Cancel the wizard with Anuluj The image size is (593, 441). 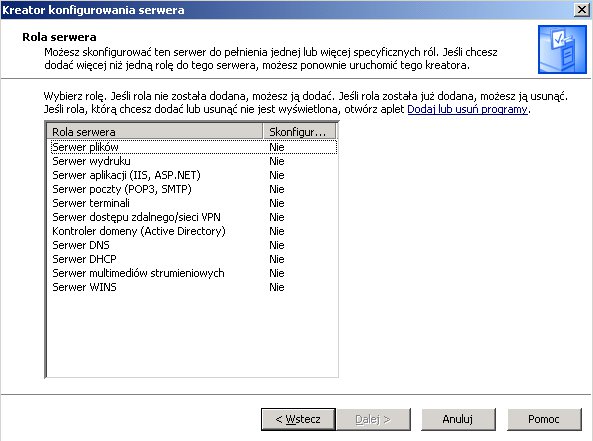pos(458,419)
